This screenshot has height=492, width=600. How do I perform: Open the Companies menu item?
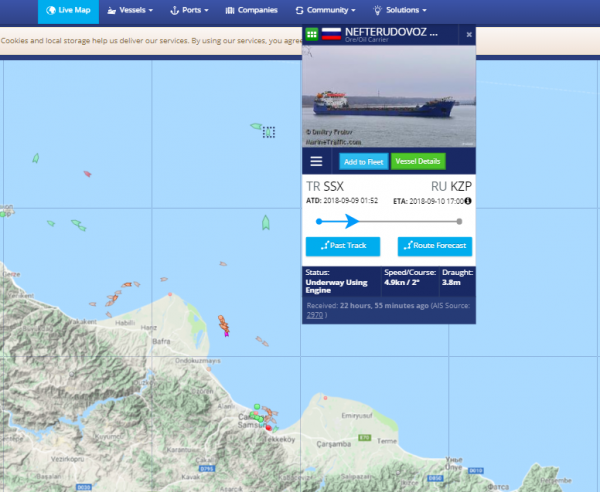point(252,11)
